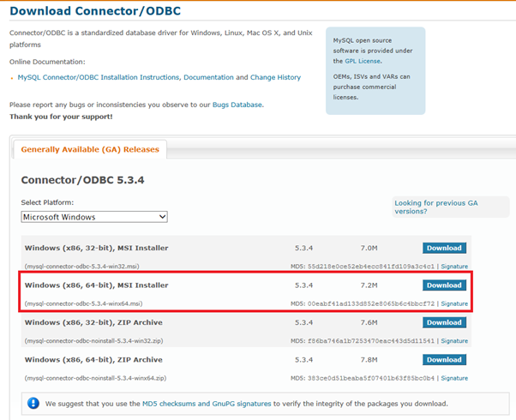Click the 7.6M file size
The height and width of the screenshot is (420, 516).
[369, 322]
